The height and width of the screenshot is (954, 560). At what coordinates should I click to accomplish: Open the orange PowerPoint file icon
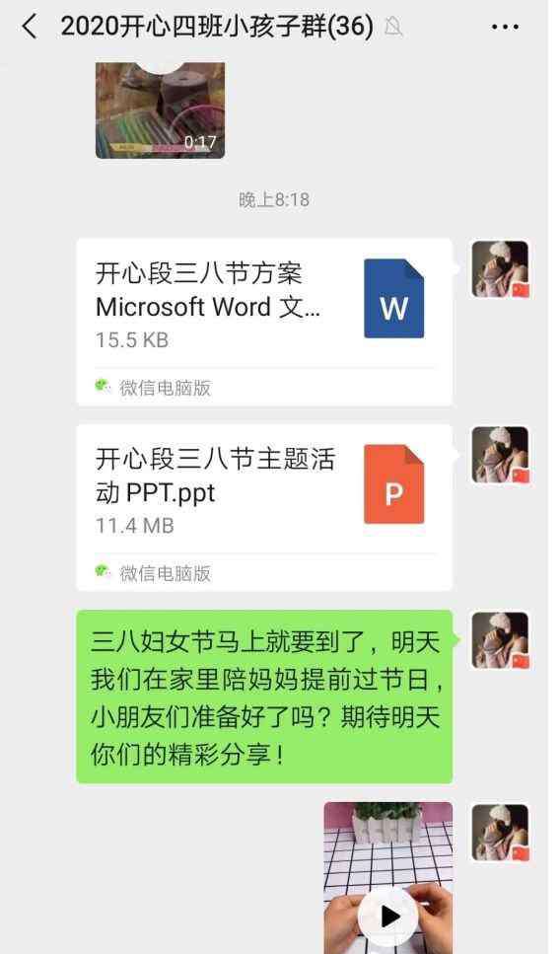coord(393,484)
